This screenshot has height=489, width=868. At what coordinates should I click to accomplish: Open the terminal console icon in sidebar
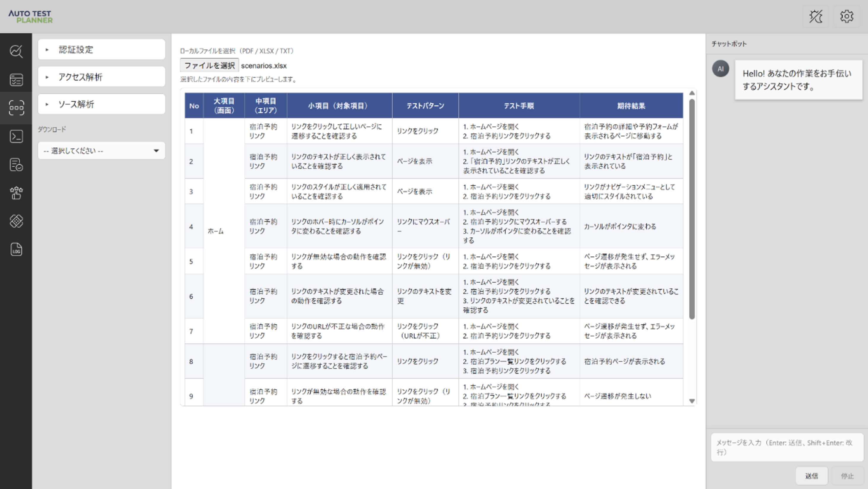coord(16,136)
